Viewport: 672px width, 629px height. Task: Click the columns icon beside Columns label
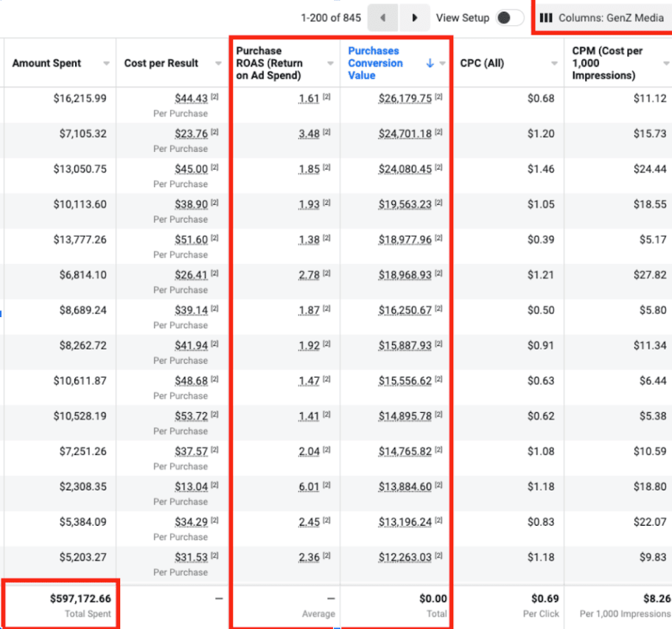pyautogui.click(x=546, y=18)
